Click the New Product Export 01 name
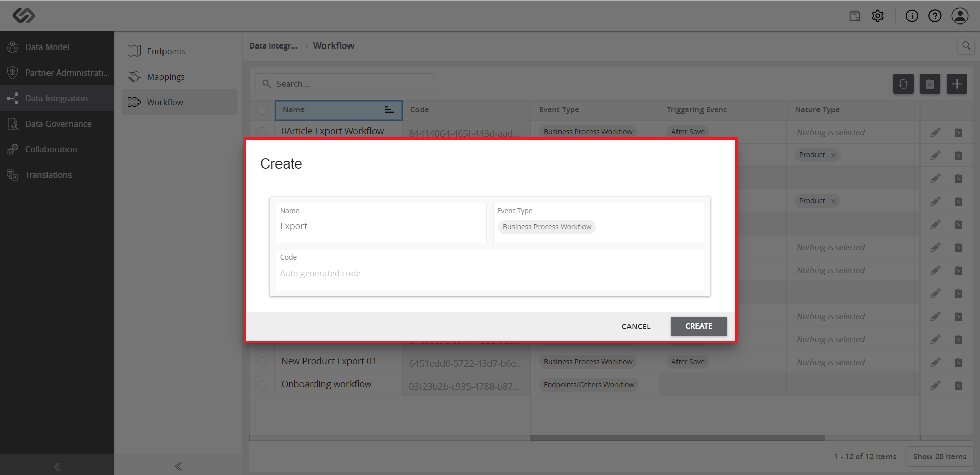This screenshot has width=980, height=475. coord(329,361)
